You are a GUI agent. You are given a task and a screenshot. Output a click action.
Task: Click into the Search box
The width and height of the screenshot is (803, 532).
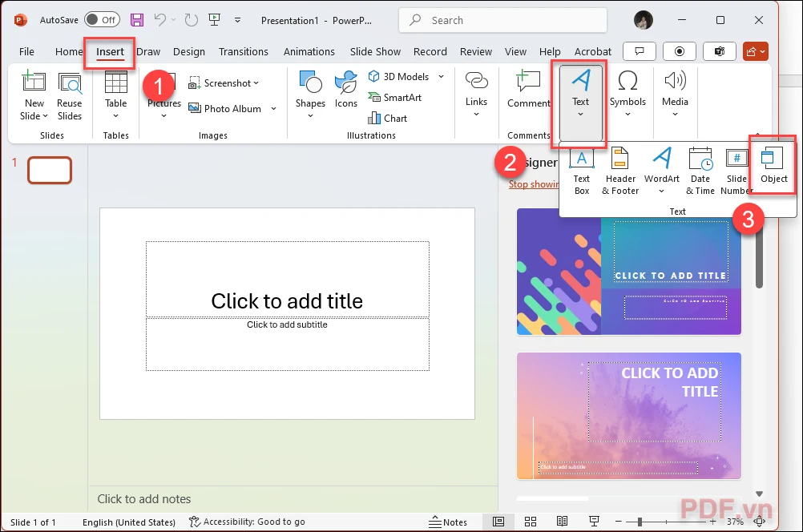point(502,21)
